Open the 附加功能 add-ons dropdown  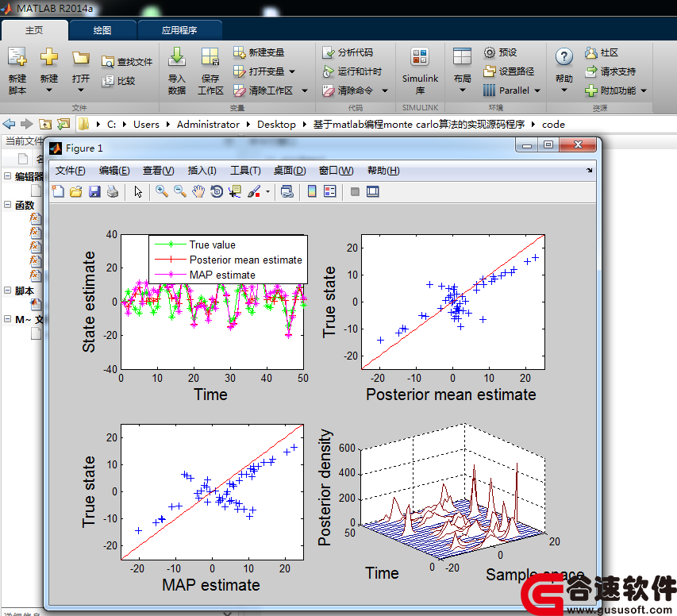point(644,90)
